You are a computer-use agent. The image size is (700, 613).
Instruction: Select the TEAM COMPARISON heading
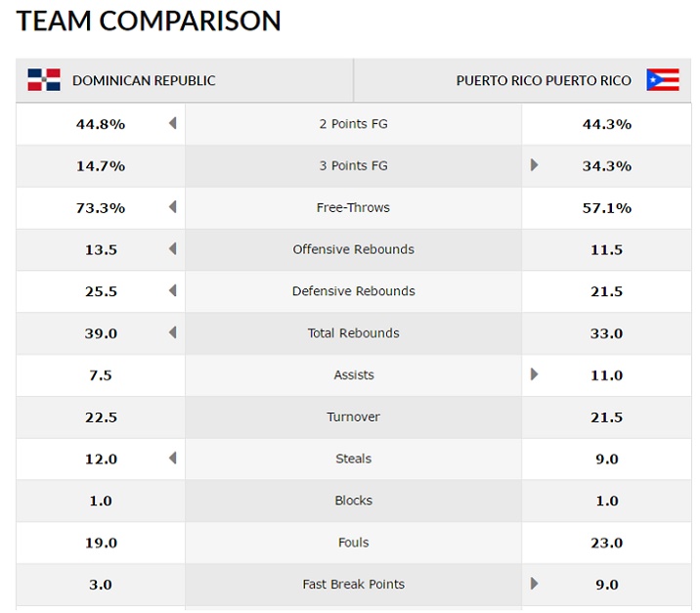[149, 21]
